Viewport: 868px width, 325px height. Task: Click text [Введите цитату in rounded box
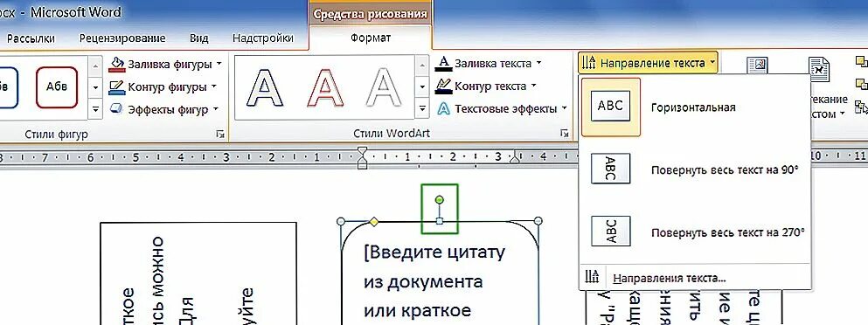click(x=434, y=252)
